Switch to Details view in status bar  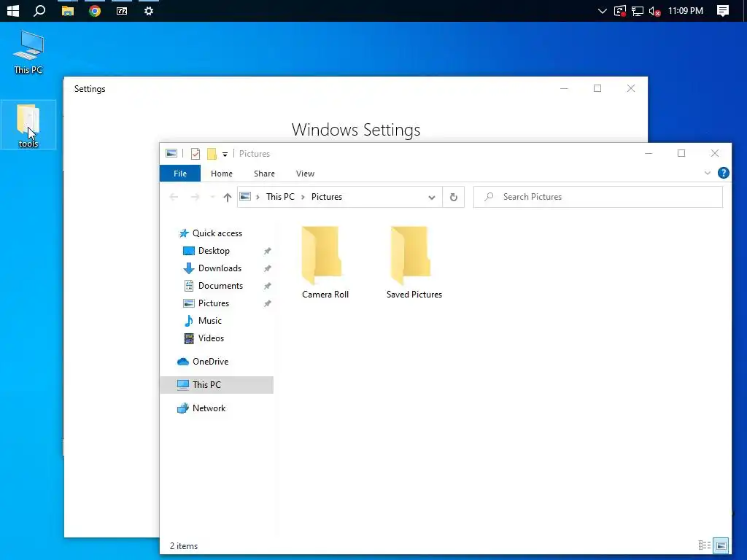point(704,545)
